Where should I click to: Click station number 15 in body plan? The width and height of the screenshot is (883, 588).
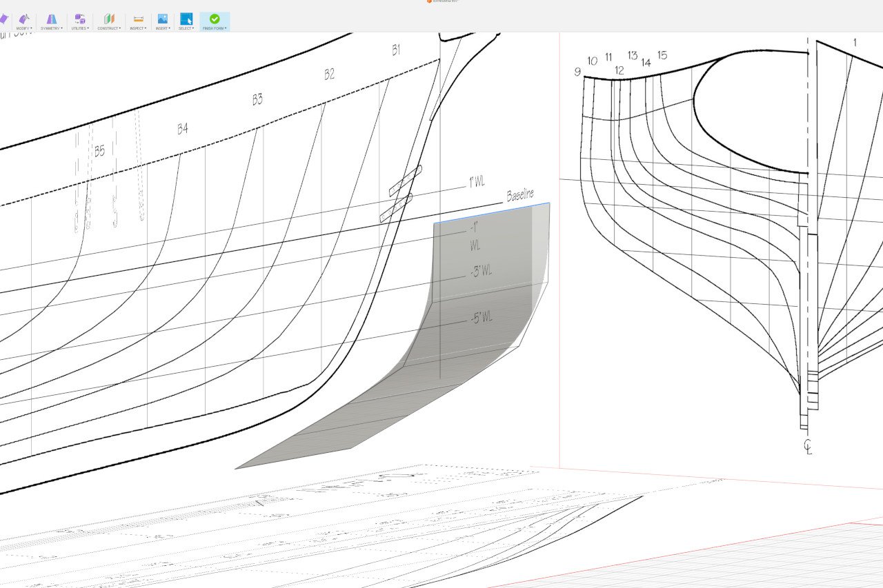(x=662, y=55)
